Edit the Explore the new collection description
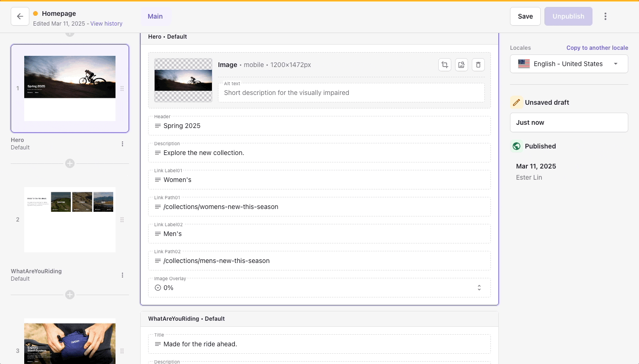 point(319,153)
